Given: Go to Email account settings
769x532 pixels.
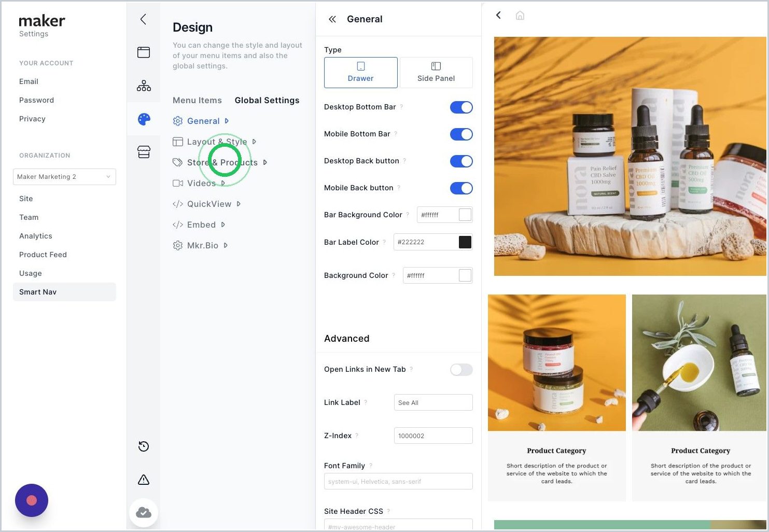Looking at the screenshot, I should tap(29, 81).
